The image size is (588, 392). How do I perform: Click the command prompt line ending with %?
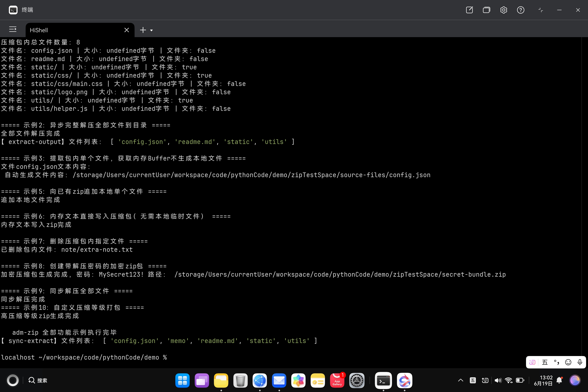(84, 357)
